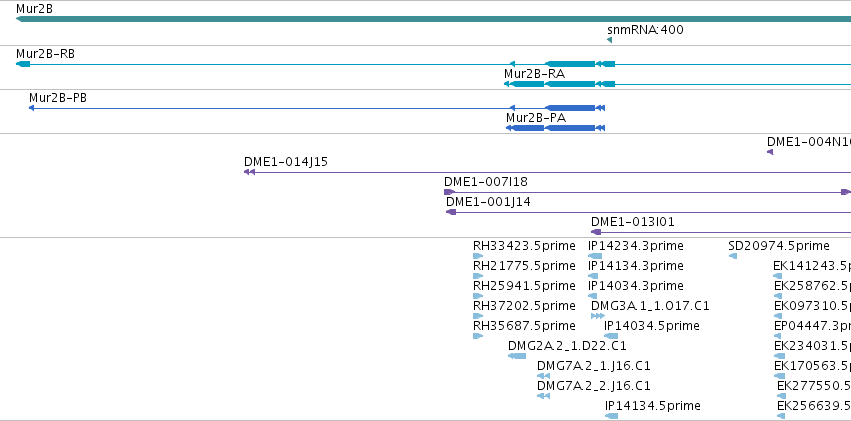The image size is (851, 421).
Task: Select the Mur2B-PA protein label
Action: coord(536,118)
